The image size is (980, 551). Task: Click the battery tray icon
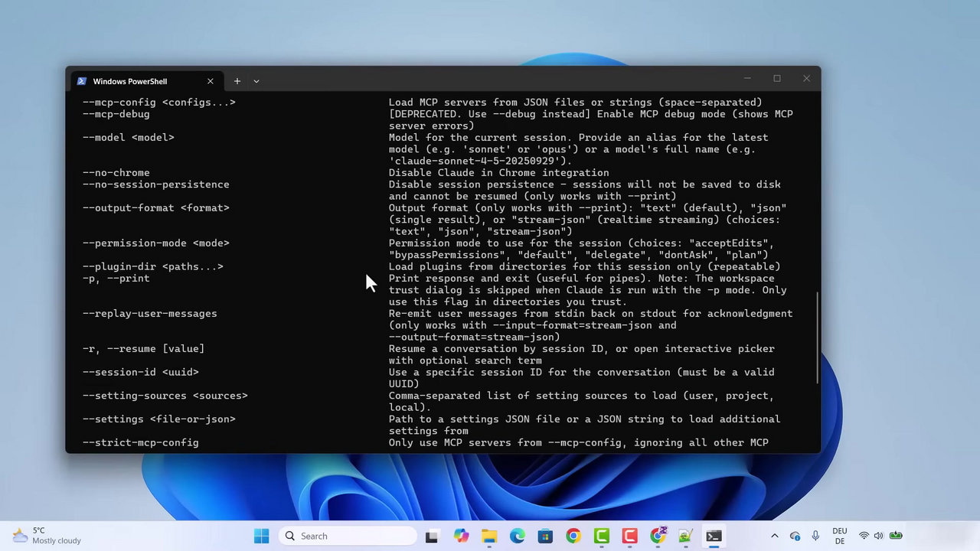tap(895, 536)
